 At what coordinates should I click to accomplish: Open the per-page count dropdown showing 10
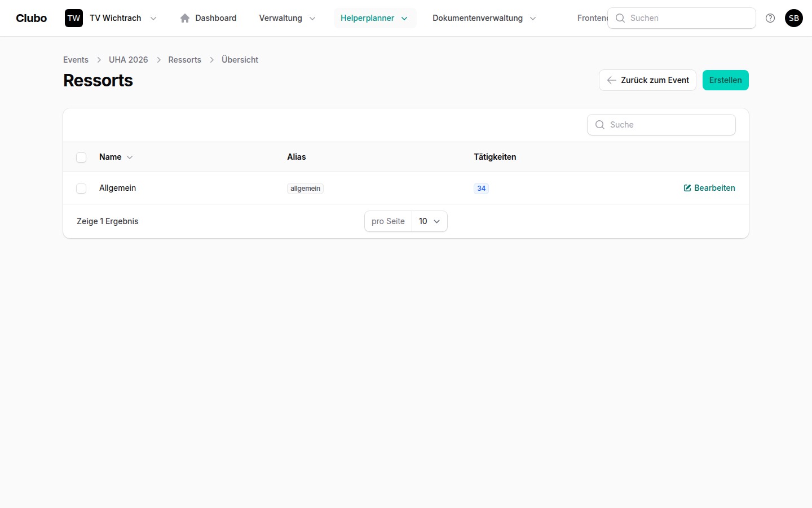(x=429, y=221)
